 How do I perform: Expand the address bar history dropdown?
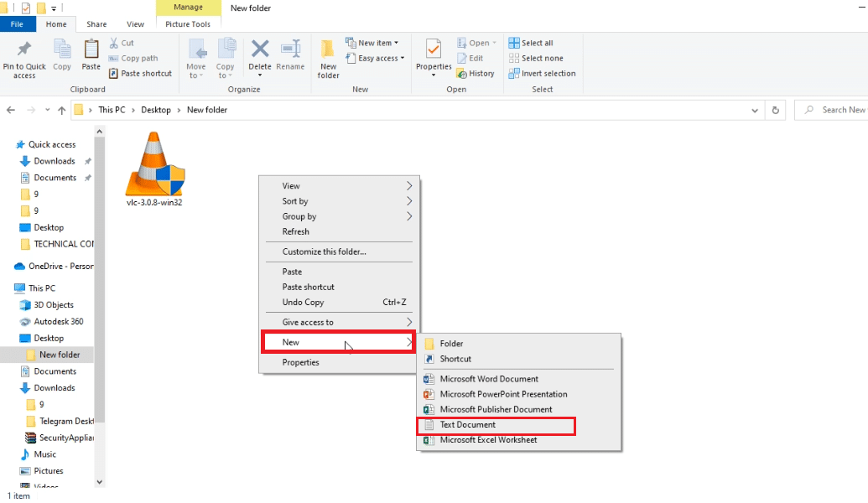(x=755, y=110)
